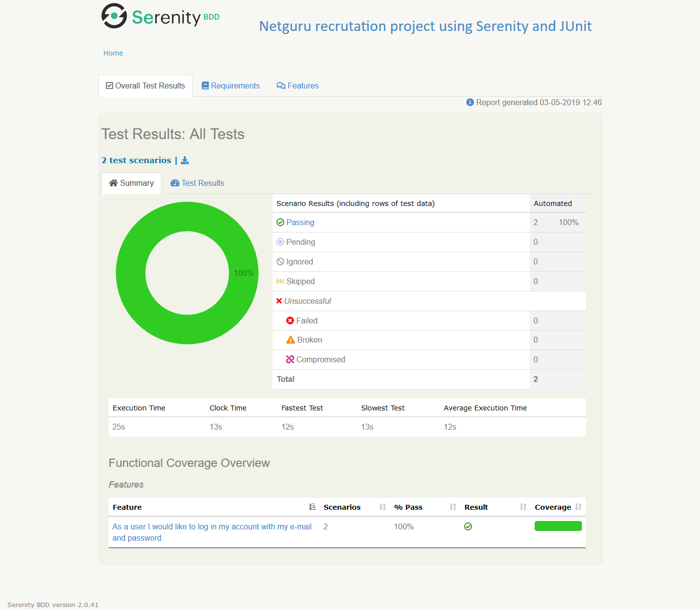
Task: Click the orange Broken warning icon
Action: click(291, 340)
